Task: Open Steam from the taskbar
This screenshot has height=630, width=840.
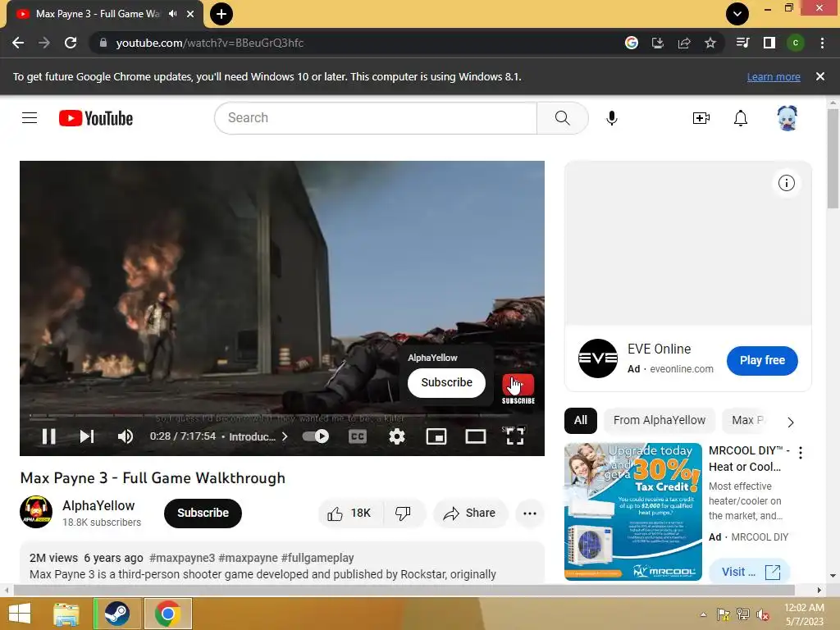Action: (x=116, y=614)
